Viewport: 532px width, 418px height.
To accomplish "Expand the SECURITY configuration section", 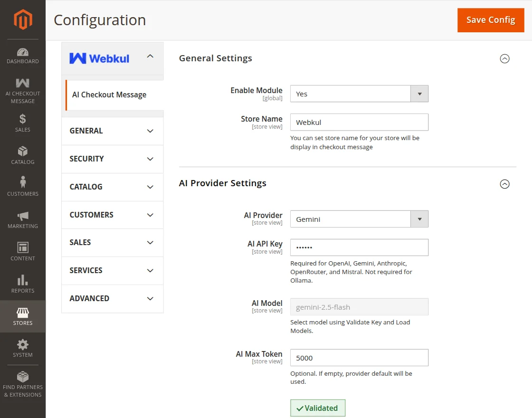I will [112, 159].
